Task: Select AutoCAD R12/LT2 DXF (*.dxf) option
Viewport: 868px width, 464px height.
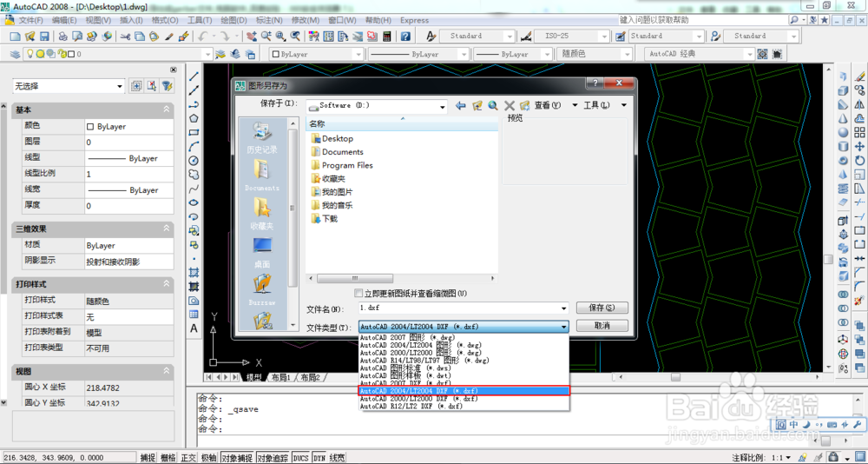Action: click(x=464, y=407)
